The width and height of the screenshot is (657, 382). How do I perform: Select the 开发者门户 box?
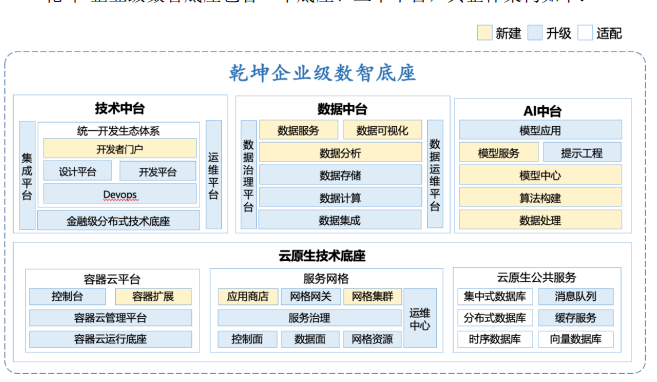(x=120, y=149)
